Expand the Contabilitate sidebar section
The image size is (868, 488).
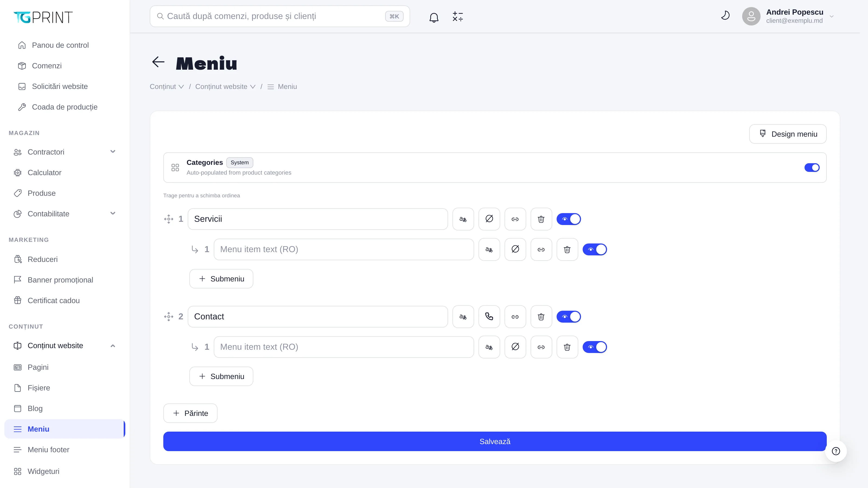(x=65, y=214)
